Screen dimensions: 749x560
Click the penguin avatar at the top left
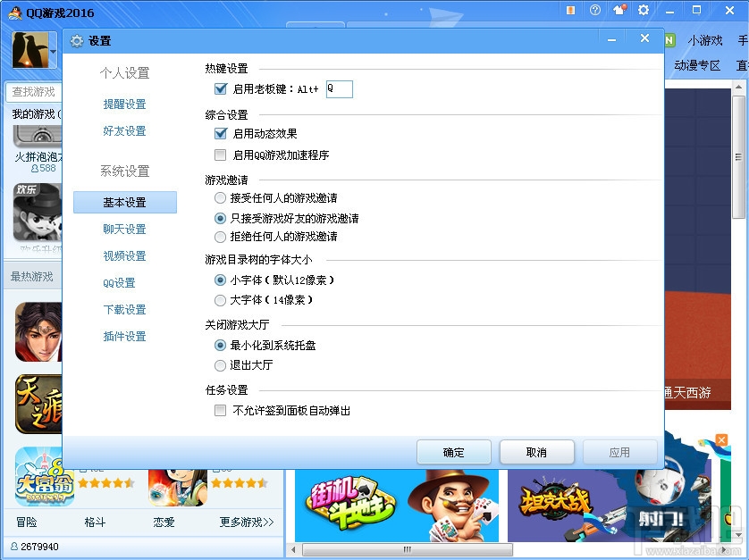tap(29, 49)
